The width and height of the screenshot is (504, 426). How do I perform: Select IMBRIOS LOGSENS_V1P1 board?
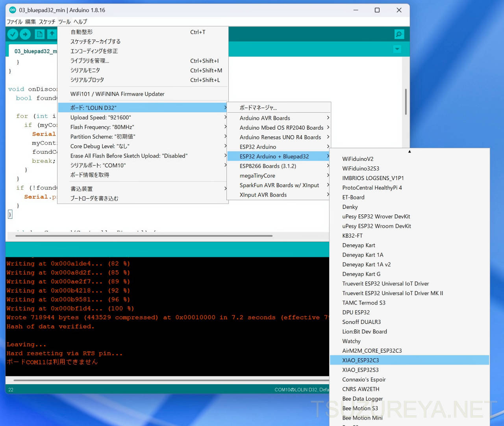pyautogui.click(x=409, y=178)
